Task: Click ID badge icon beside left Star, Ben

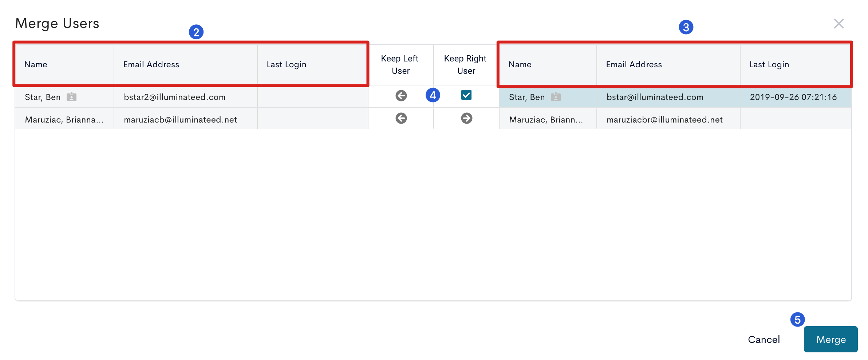Action: click(71, 97)
